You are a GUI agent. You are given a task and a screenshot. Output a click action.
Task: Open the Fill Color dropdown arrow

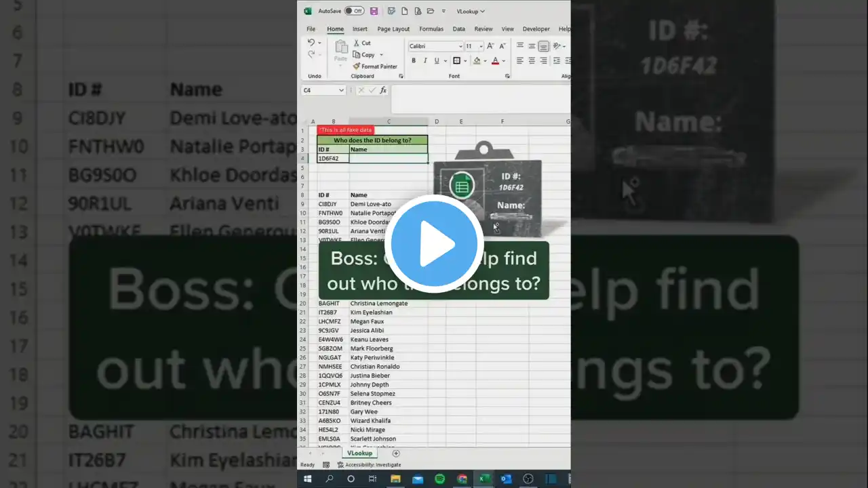485,61
